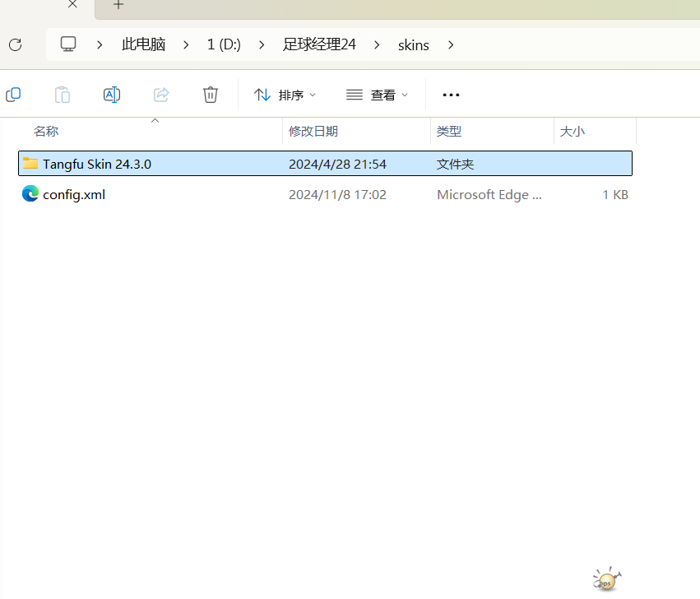Select the config.xml file
Viewport: 700px width, 599px height.
[74, 195]
